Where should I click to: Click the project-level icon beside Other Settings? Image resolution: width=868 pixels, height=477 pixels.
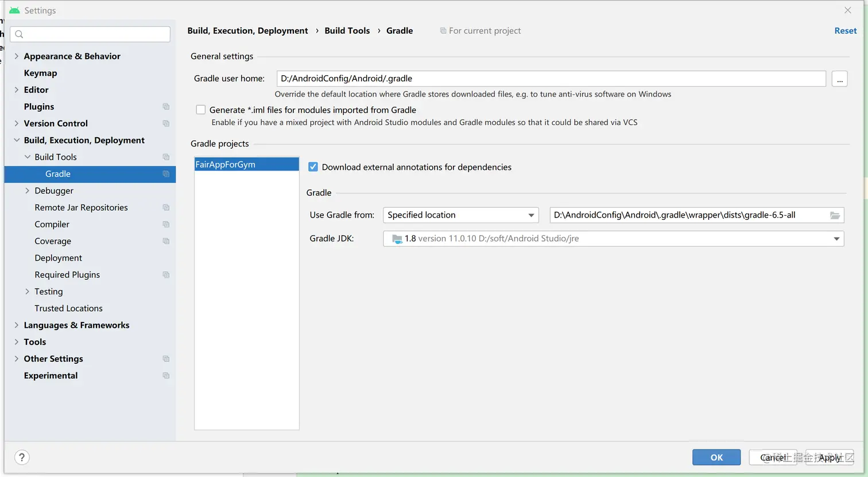coord(166,359)
